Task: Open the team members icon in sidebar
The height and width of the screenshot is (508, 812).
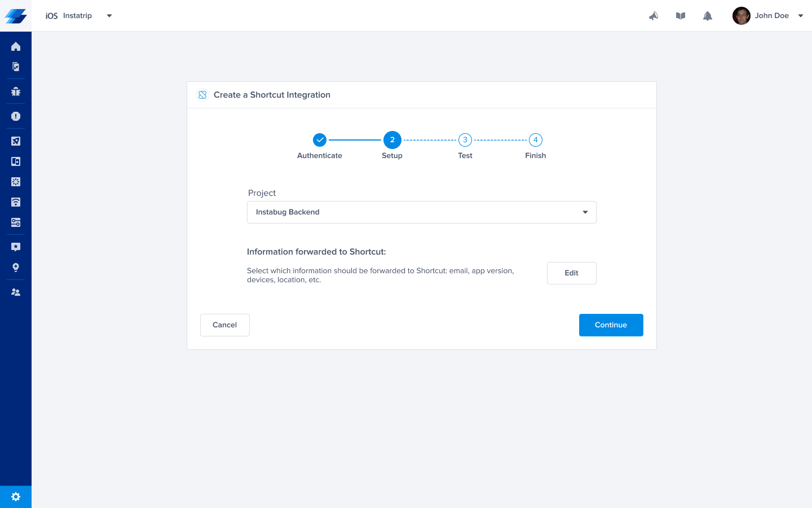Action: pyautogui.click(x=16, y=292)
